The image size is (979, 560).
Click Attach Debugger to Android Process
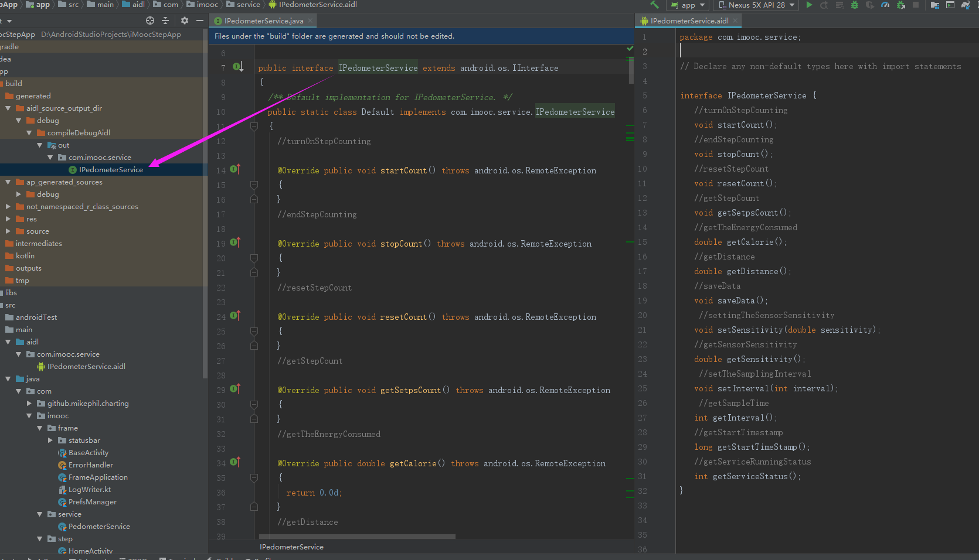[x=901, y=5]
